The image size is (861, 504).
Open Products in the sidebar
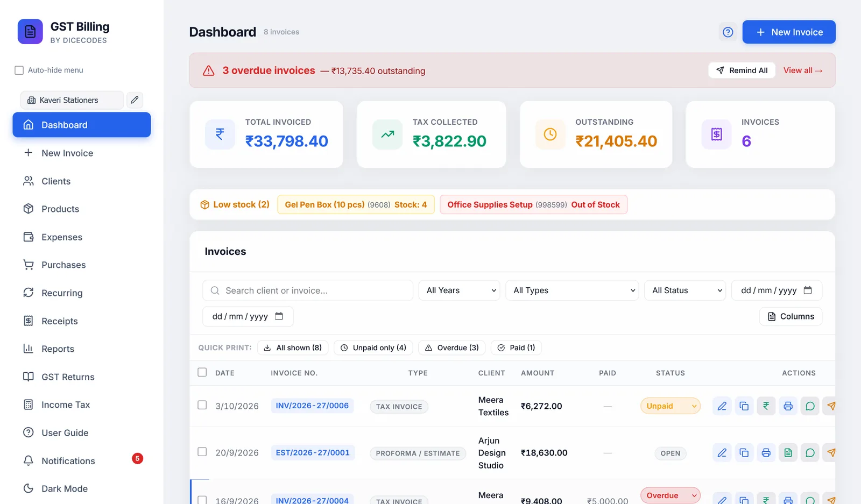coord(82,209)
